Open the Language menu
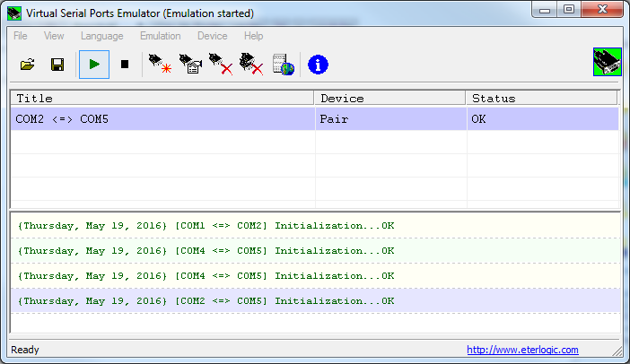Image resolution: width=630 pixels, height=364 pixels. coord(101,36)
